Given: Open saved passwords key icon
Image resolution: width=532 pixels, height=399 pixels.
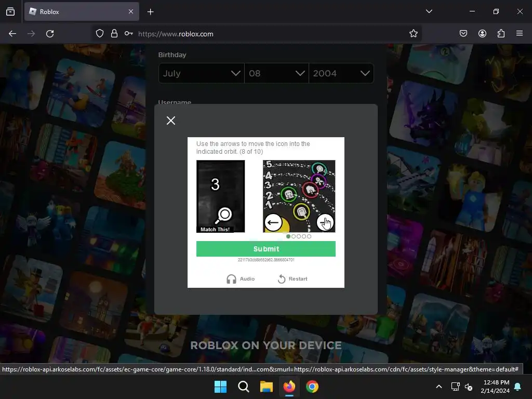Looking at the screenshot, I should click(129, 34).
